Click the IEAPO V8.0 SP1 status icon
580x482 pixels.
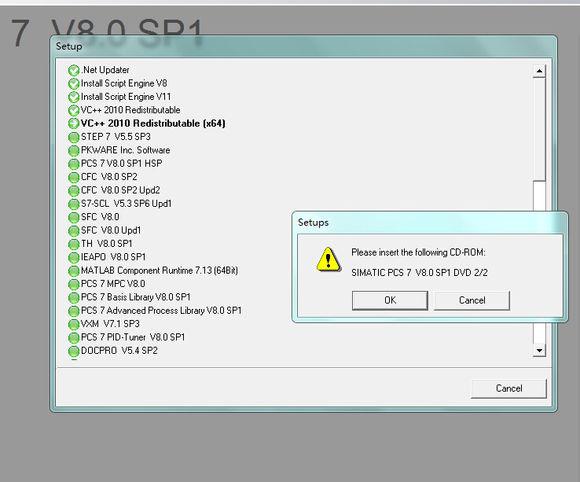pos(74,257)
